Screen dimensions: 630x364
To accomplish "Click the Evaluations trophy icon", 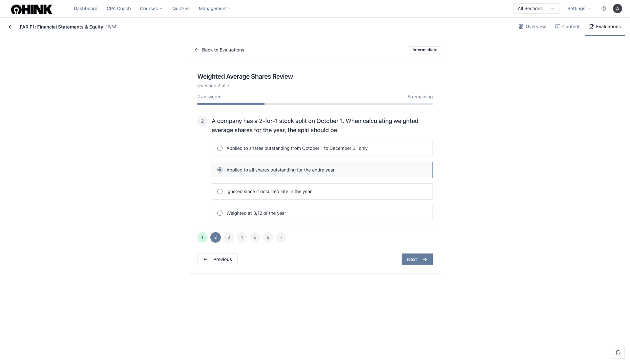I will click(x=591, y=27).
